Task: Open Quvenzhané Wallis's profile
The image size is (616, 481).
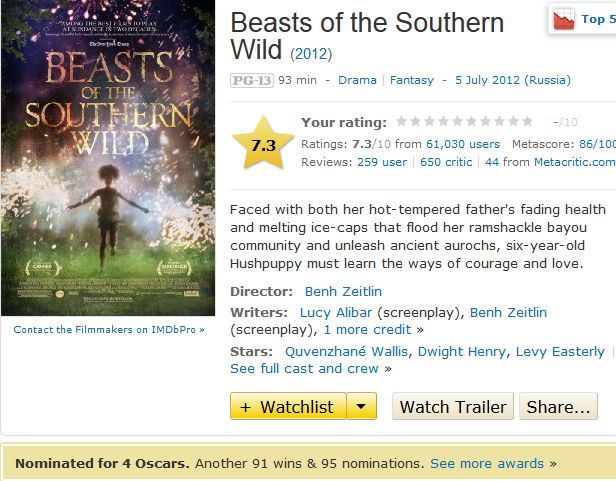Action: click(347, 351)
